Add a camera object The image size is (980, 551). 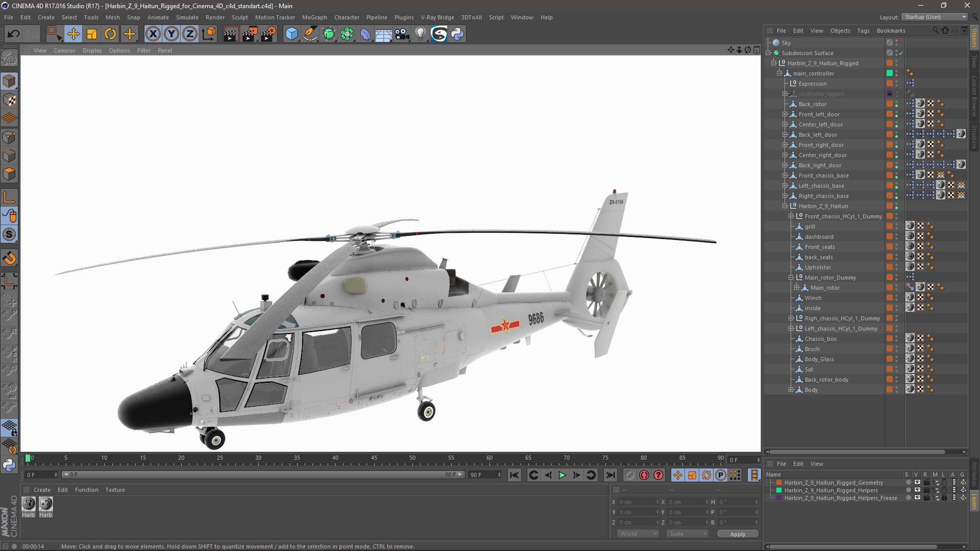pos(402,34)
